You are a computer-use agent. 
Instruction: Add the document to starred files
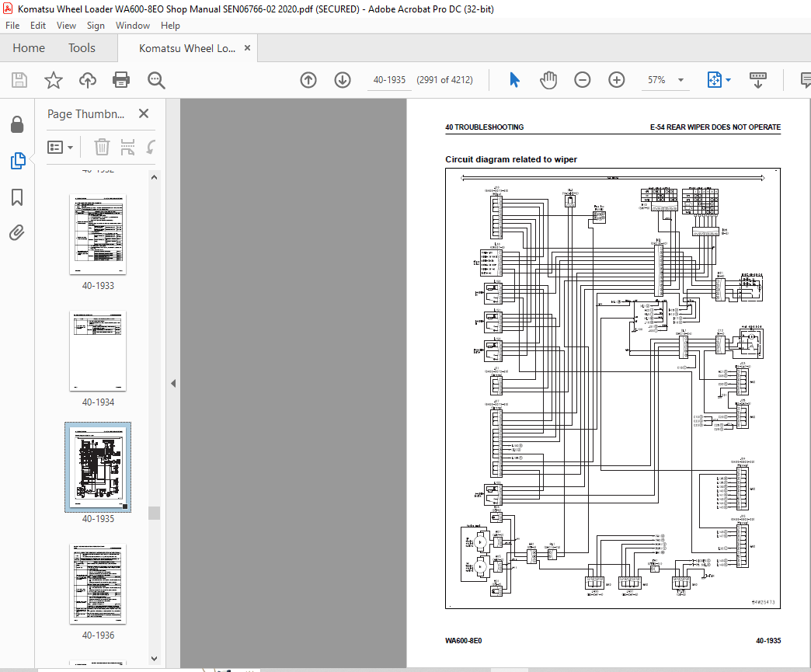pyautogui.click(x=54, y=80)
